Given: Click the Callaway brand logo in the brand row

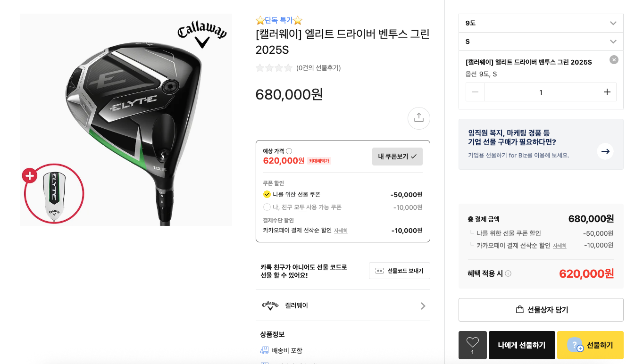Looking at the screenshot, I should point(270,306).
